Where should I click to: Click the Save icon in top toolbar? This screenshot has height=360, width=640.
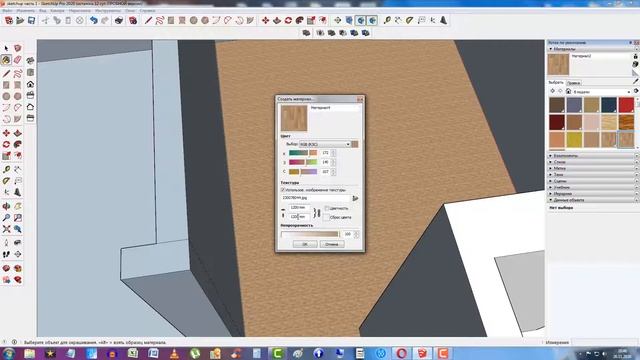31,20
